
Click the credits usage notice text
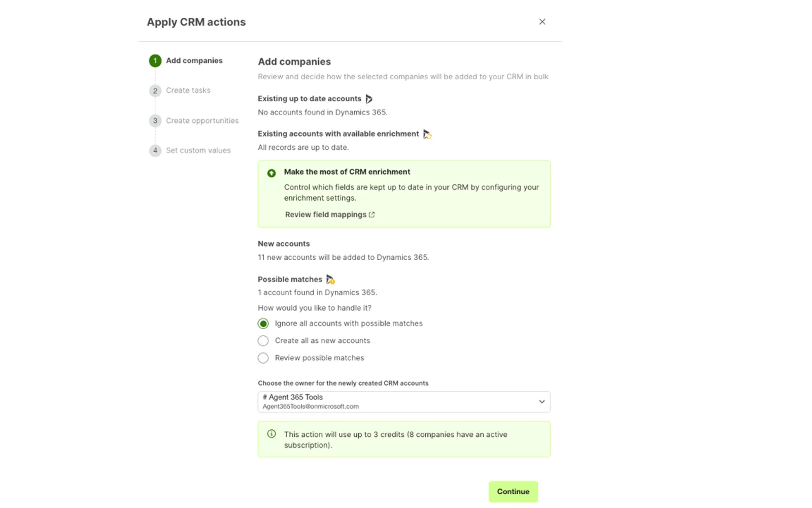(x=396, y=440)
